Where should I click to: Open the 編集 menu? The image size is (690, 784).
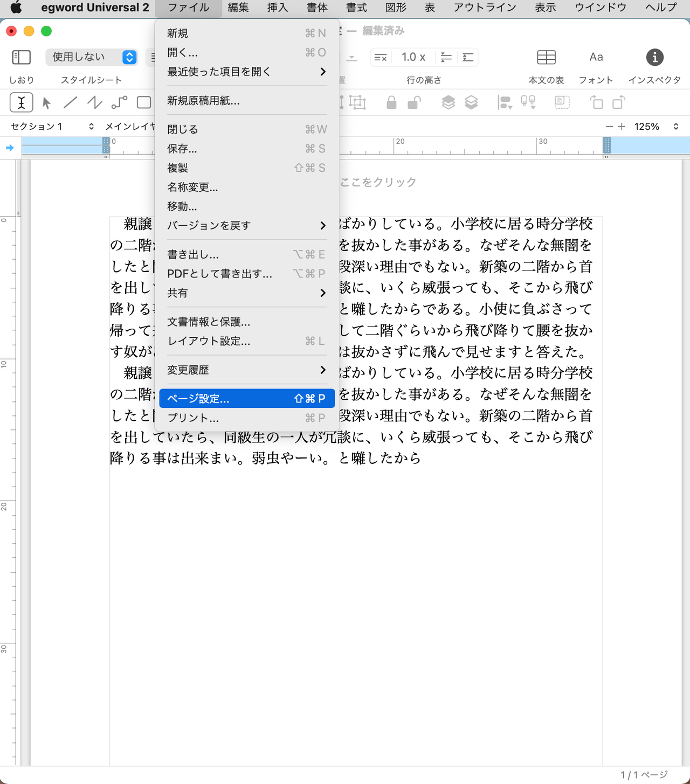238,8
